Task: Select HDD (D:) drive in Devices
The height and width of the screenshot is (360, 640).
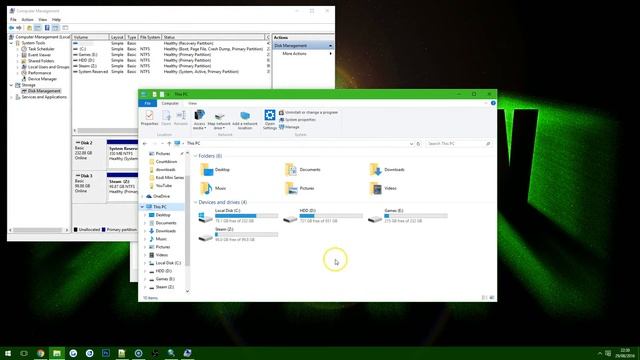Action: coord(322,216)
